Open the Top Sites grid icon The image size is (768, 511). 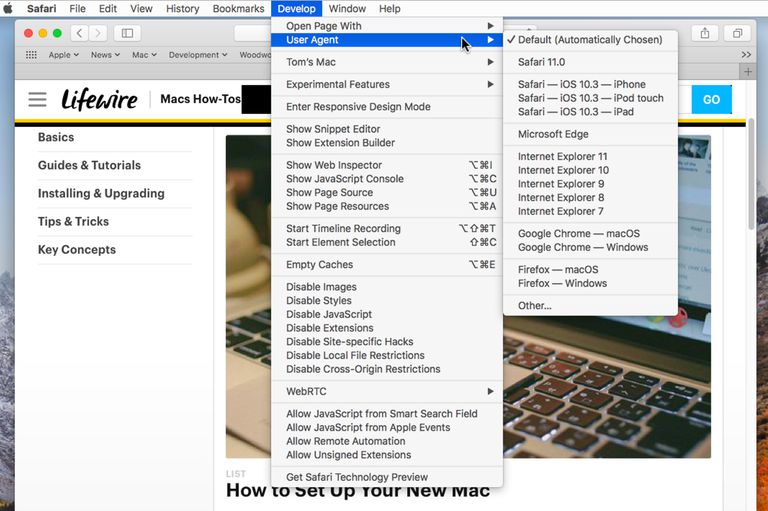[31, 55]
